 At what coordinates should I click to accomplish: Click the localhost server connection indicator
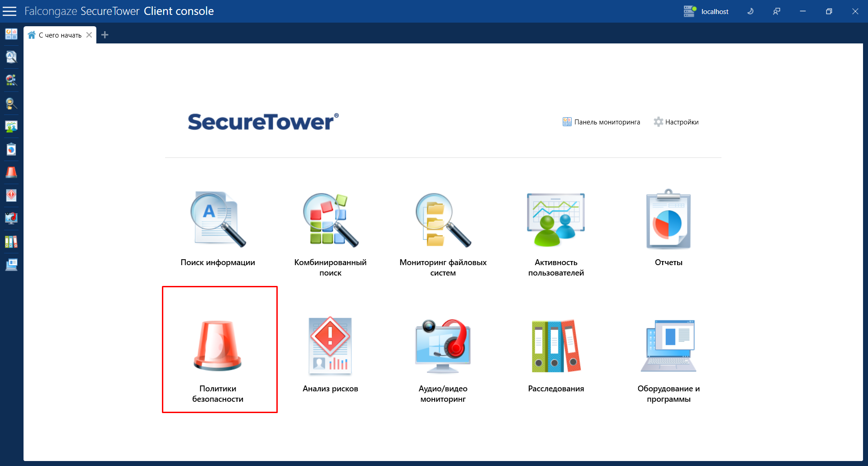(x=706, y=11)
